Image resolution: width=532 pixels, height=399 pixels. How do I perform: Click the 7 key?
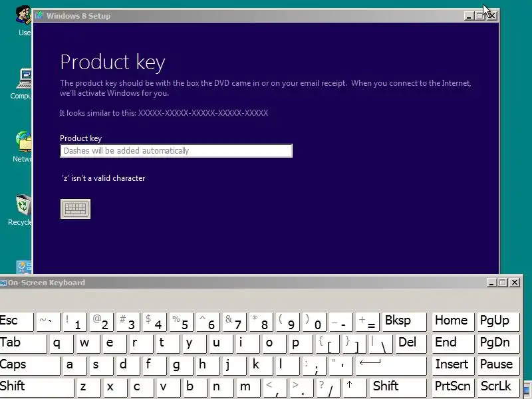pos(235,321)
